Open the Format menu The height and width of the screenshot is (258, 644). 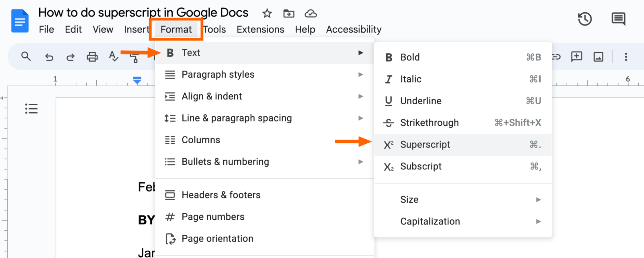pyautogui.click(x=176, y=29)
